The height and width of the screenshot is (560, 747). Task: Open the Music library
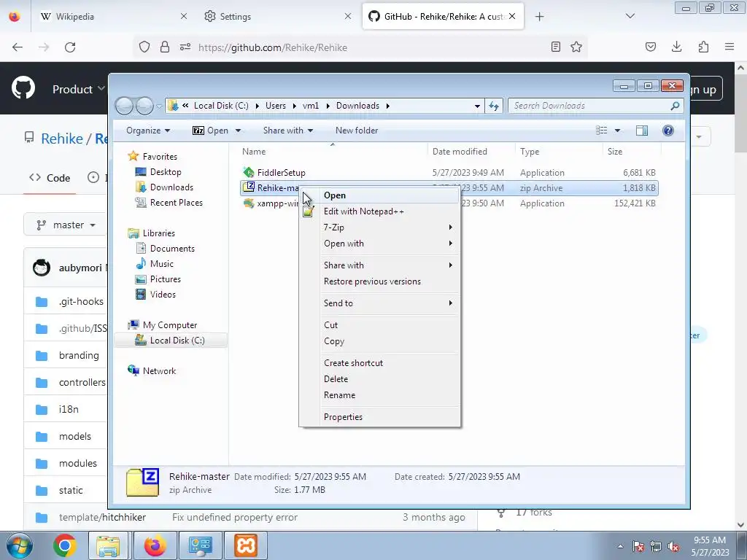(x=161, y=264)
